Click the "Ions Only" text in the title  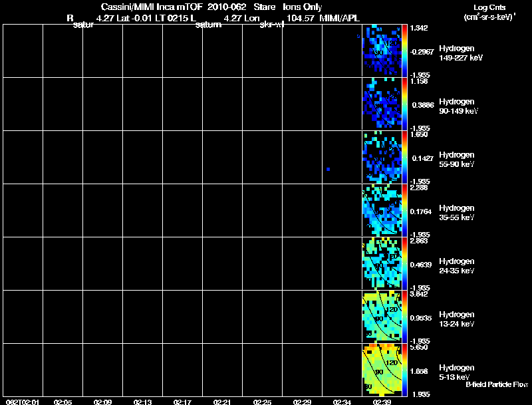tap(303, 7)
